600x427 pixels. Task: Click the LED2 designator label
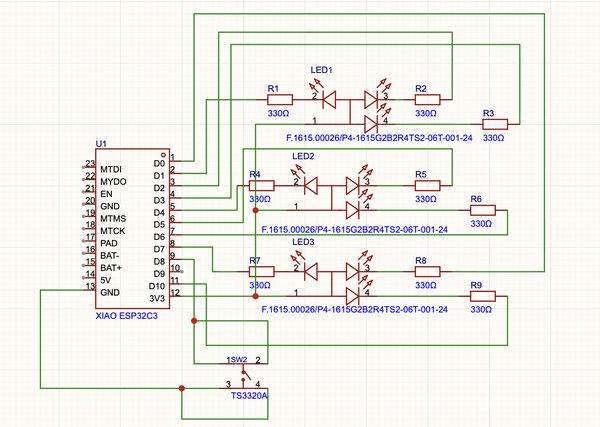pos(303,156)
